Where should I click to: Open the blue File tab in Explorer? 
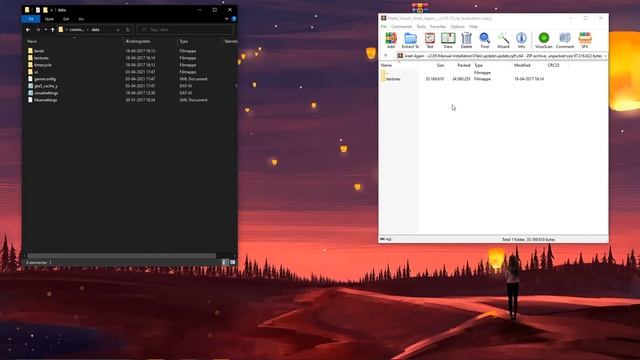(31, 19)
